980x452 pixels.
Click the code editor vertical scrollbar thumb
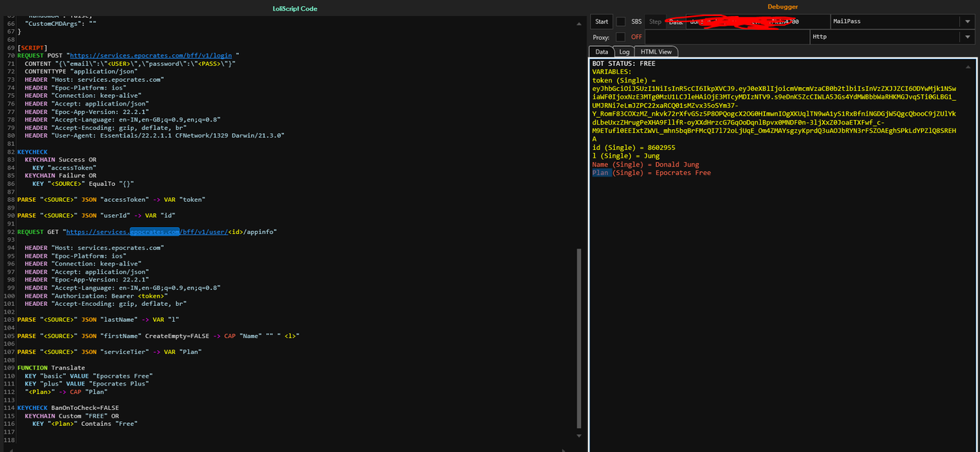point(580,337)
